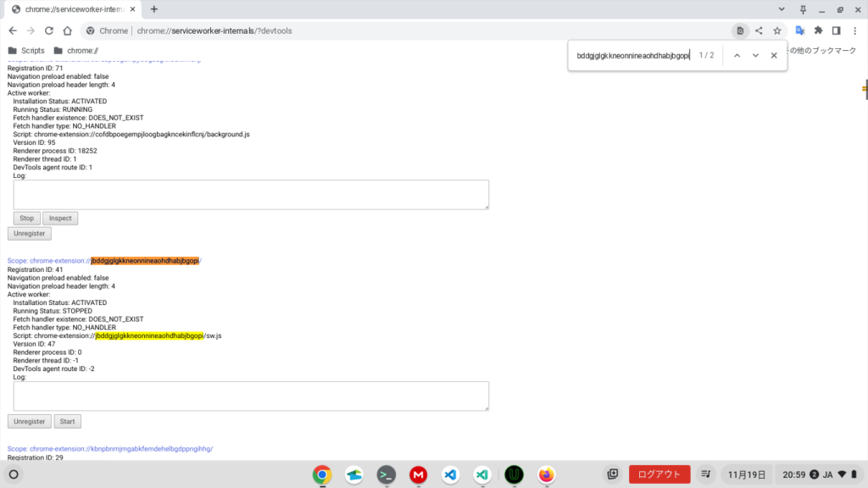Screen dimensions: 868x488
Task: Launch Firefox from the shelf
Action: pos(546,474)
